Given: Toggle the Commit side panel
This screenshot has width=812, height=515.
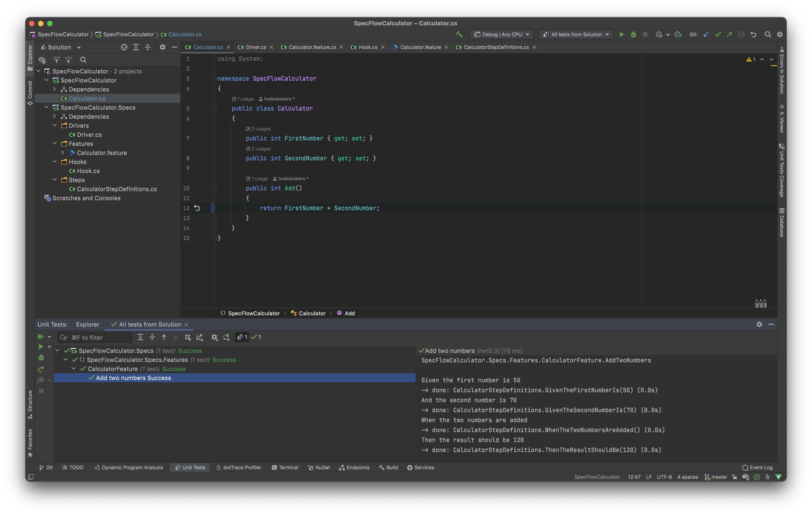Looking at the screenshot, I should point(30,93).
